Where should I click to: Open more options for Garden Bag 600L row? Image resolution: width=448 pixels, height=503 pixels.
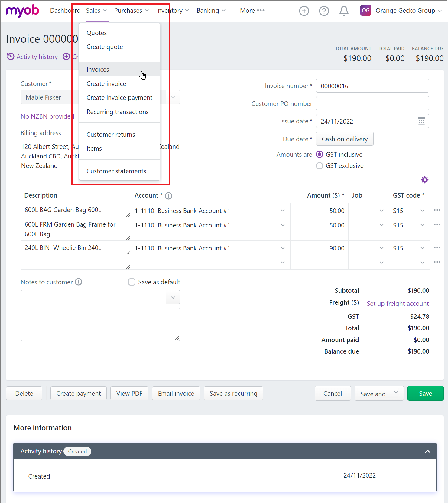[437, 210]
